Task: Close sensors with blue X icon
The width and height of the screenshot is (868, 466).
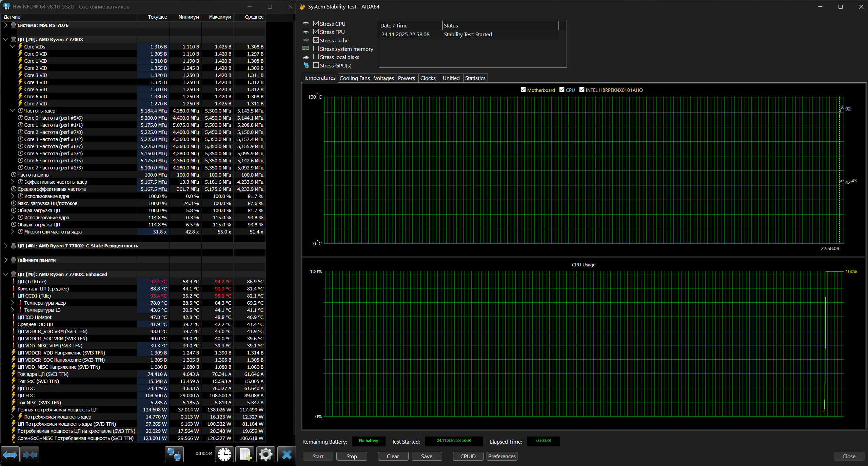Action: (287, 454)
